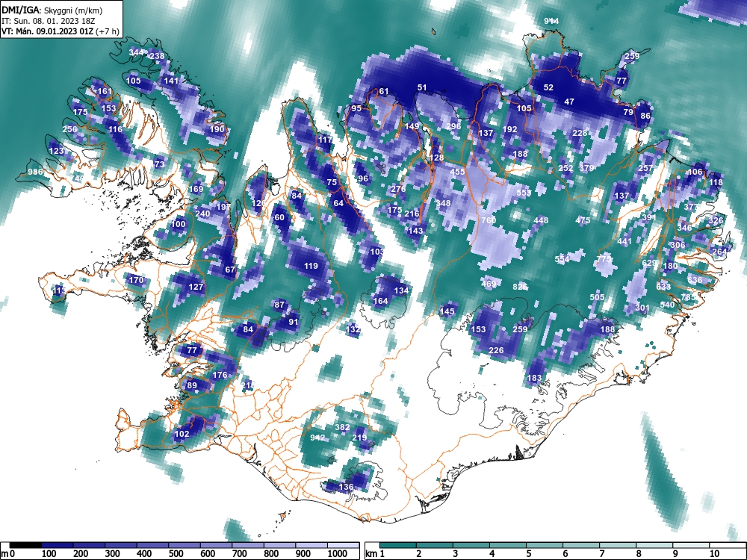Image resolution: width=747 pixels, height=560 pixels.
Task: Select the value 67 in the west
Action: pos(230,270)
